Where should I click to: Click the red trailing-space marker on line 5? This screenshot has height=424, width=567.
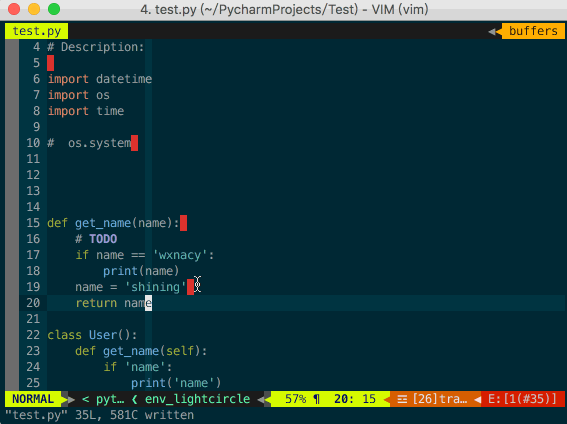point(51,63)
